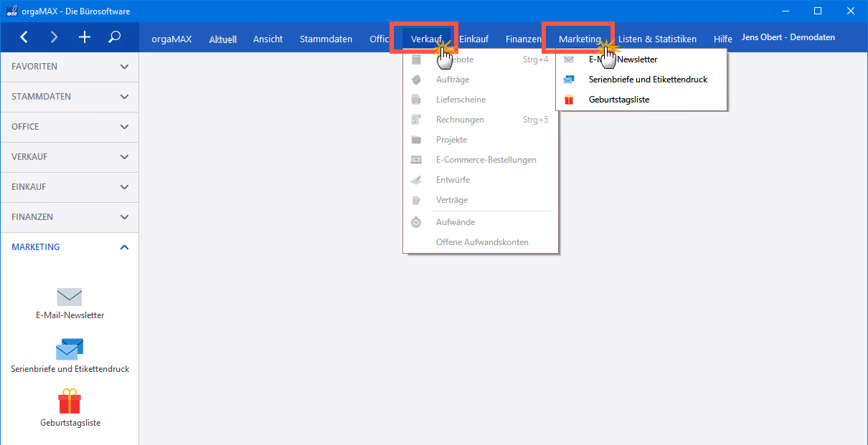Open the Listen & Statistiken menu
Image resolution: width=868 pixels, height=445 pixels.
pyautogui.click(x=657, y=39)
